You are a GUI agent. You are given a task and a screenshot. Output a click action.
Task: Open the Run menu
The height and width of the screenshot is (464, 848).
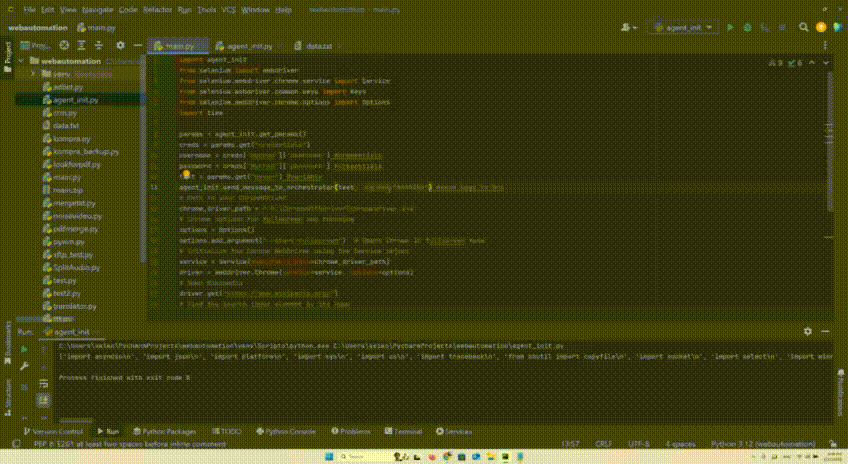click(184, 10)
